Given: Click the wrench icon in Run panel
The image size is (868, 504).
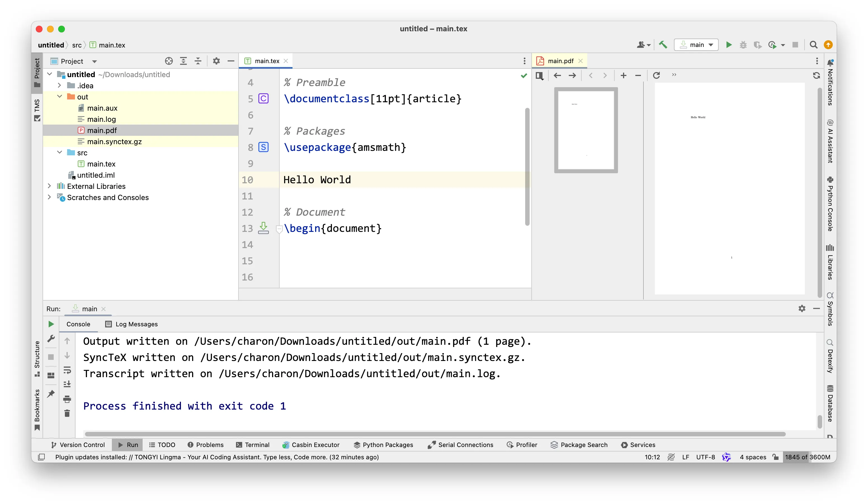Looking at the screenshot, I should pos(51,339).
